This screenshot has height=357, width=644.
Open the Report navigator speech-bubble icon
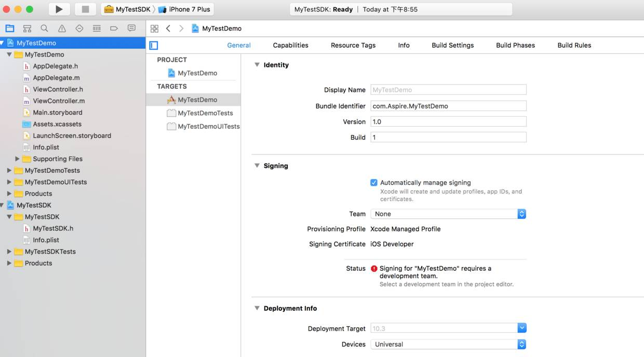coord(131,29)
